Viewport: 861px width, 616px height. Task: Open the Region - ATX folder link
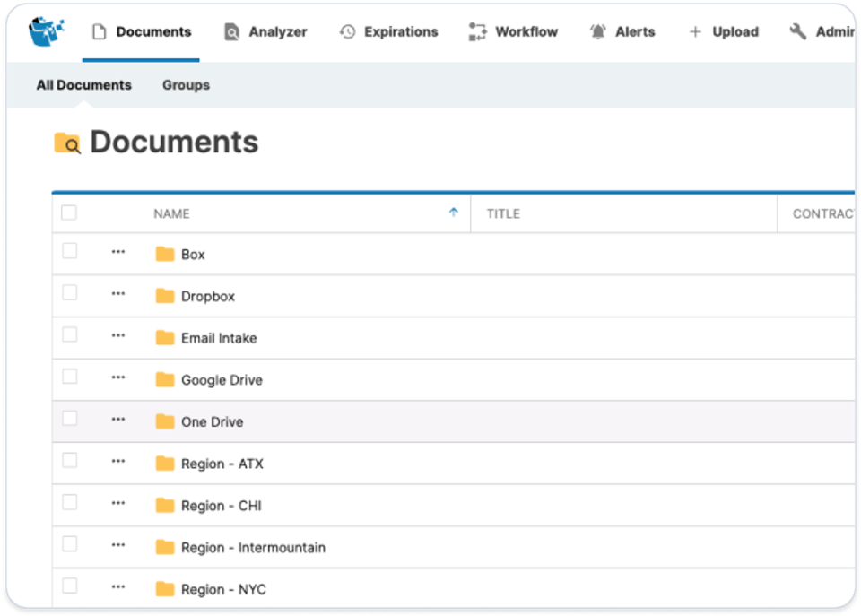tap(222, 464)
